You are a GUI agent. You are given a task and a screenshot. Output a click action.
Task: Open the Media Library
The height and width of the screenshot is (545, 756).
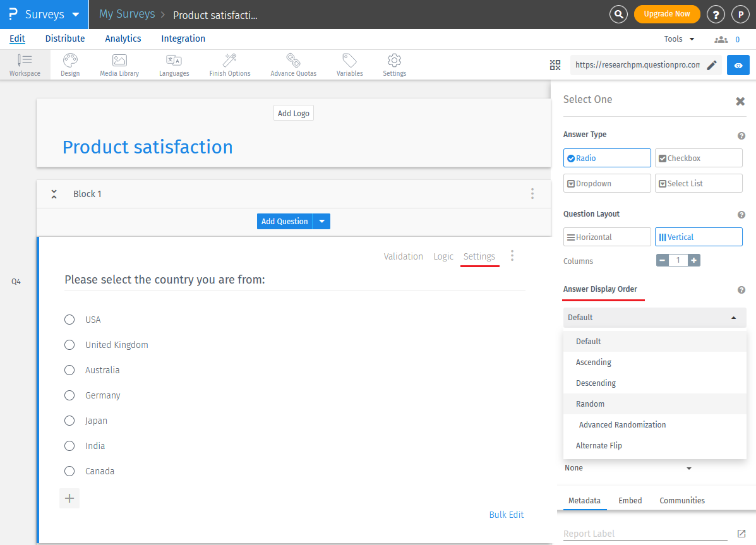tap(119, 65)
